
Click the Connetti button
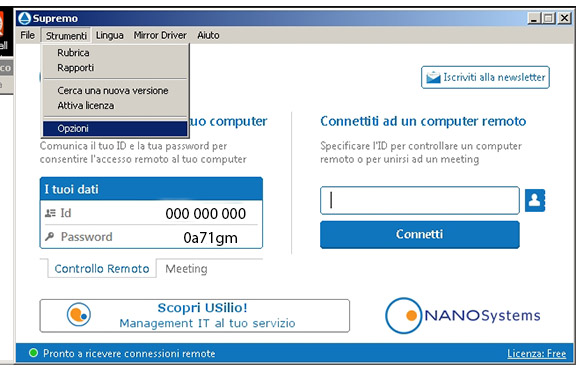(x=420, y=235)
